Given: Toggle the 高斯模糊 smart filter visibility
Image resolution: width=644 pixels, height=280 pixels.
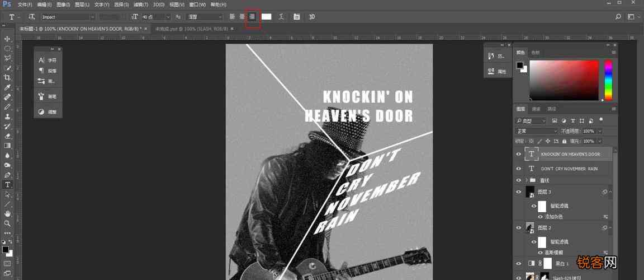Looking at the screenshot, I should [541, 253].
